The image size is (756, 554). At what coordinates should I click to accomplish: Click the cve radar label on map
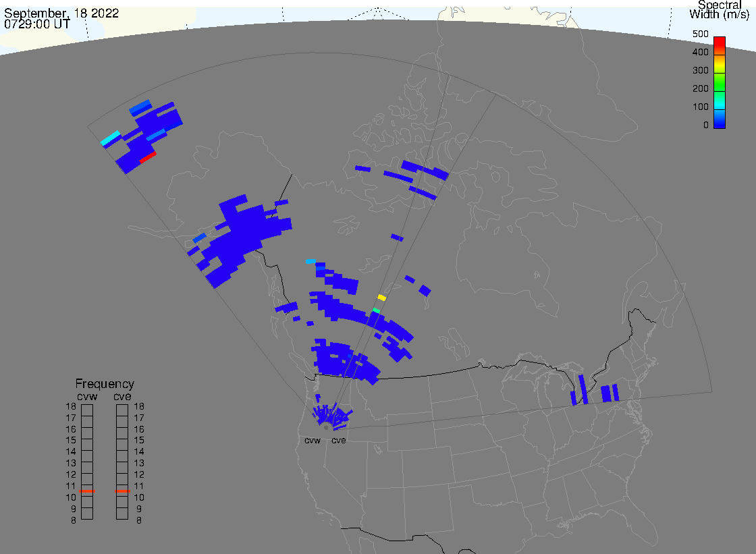338,441
